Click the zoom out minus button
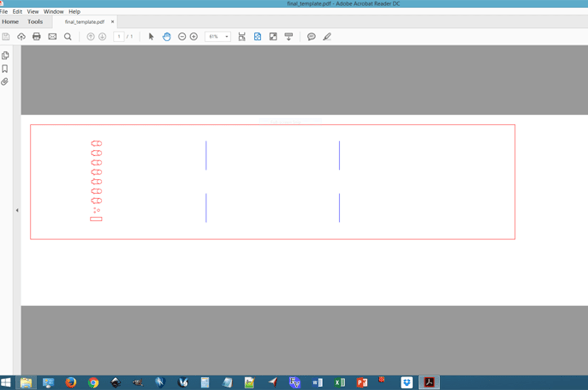 point(182,37)
